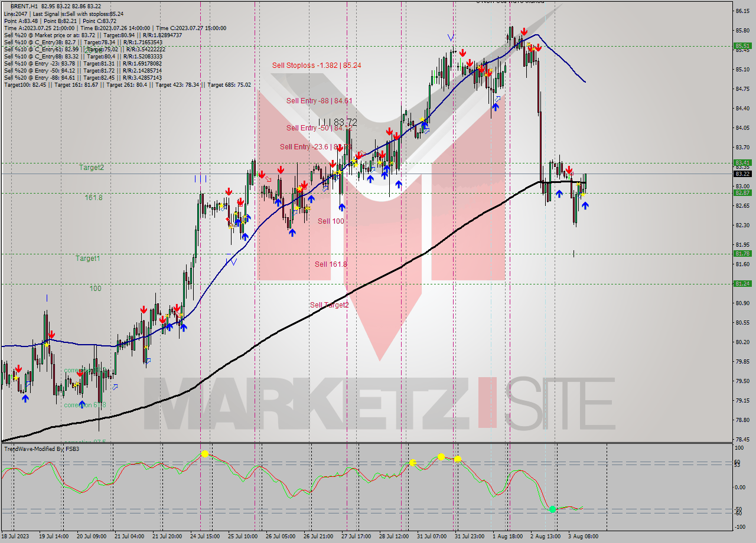Viewport: 756px width, 543px height.
Task: Click 78.45 on the price axis
Action: pyautogui.click(x=742, y=440)
